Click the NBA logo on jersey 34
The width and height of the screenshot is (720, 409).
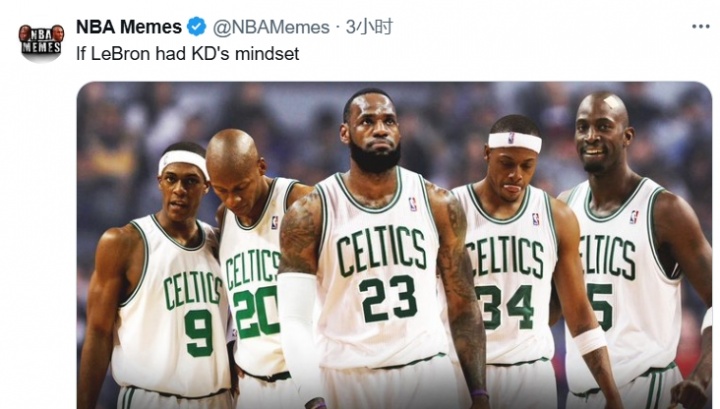pyautogui.click(x=535, y=218)
